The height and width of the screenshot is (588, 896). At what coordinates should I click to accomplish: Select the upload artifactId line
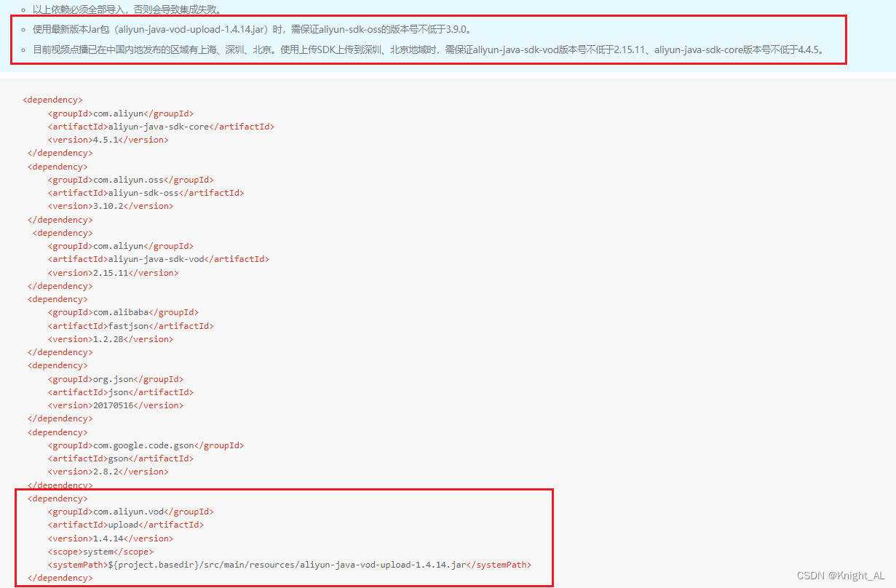point(126,525)
